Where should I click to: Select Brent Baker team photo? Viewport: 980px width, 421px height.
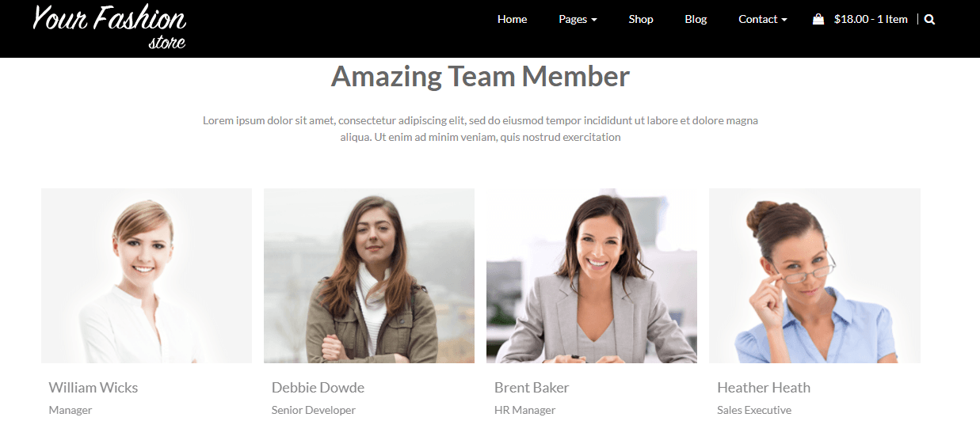coord(592,275)
